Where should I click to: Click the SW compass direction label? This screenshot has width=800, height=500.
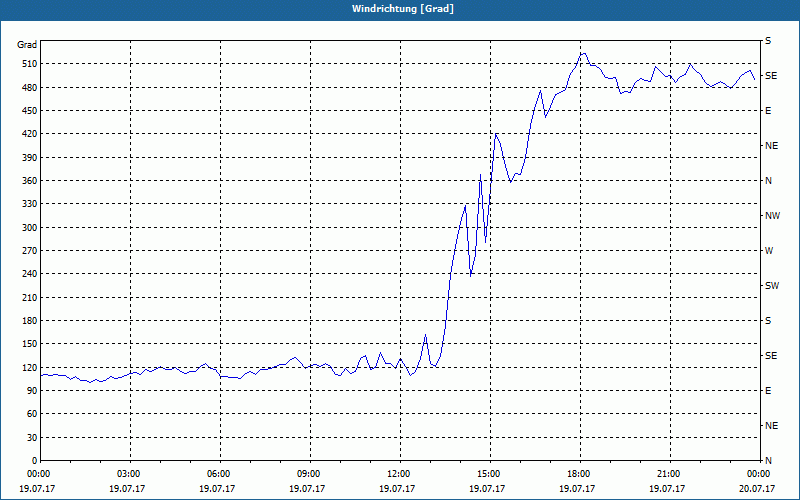(772, 286)
